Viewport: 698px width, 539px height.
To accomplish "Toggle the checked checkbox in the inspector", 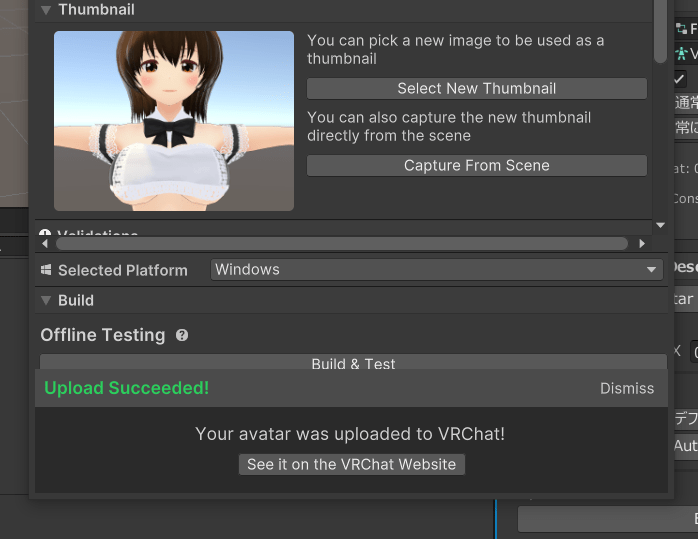I will 679,79.
